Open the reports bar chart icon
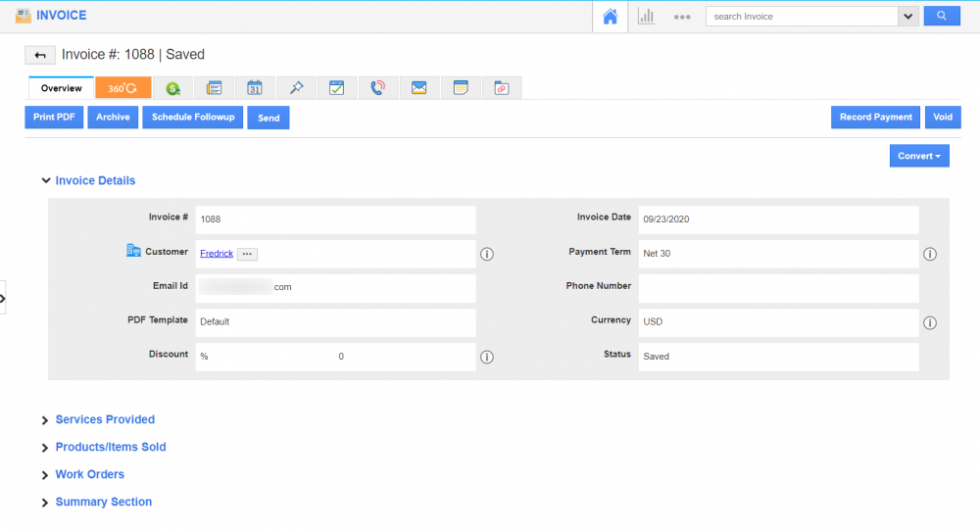This screenshot has width=980, height=532. pyautogui.click(x=646, y=17)
